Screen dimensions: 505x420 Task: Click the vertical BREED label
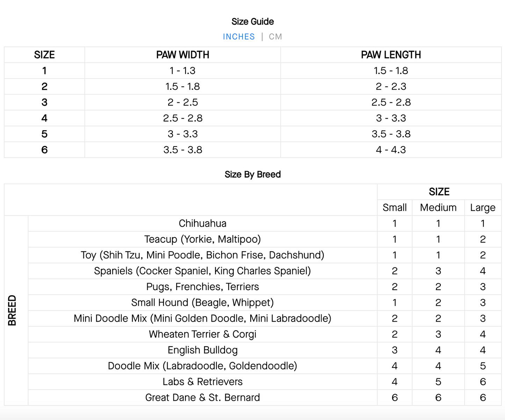[x=12, y=310]
